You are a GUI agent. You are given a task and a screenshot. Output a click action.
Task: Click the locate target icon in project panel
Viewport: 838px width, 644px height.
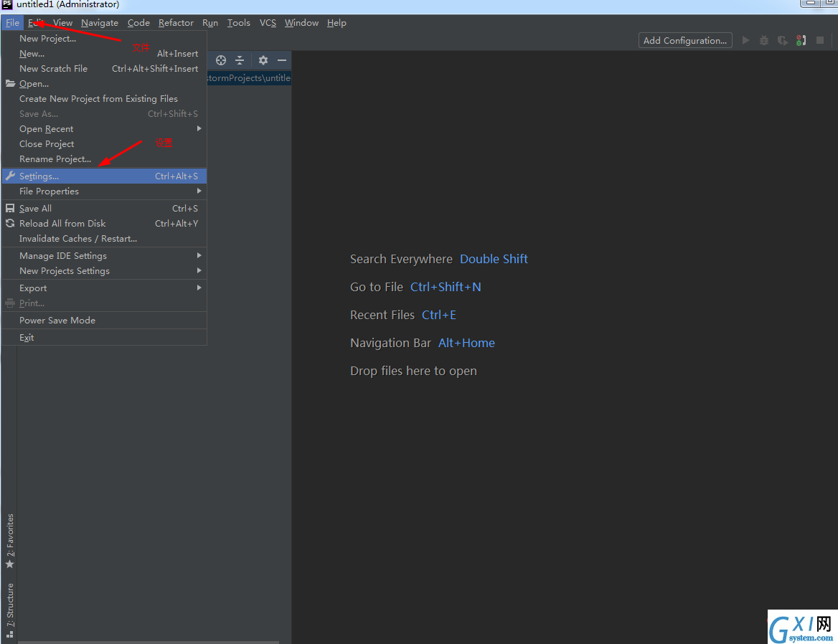[x=221, y=60]
